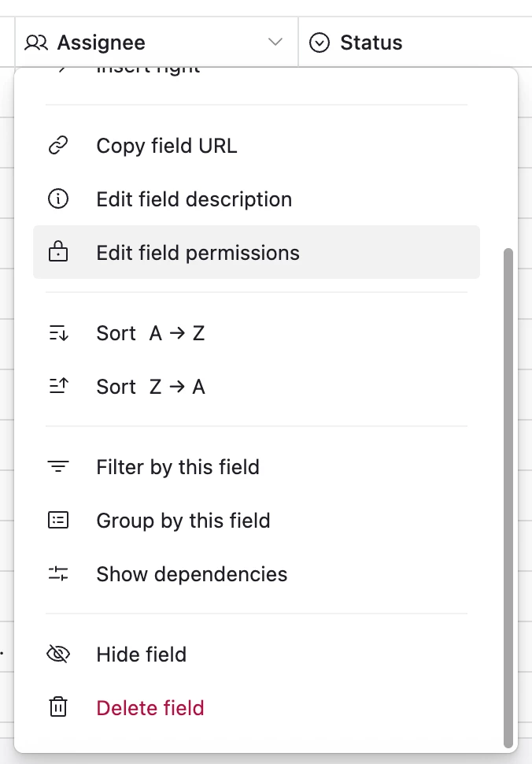Select Group by this field
Viewport: 532px width, 764px height.
[183, 521]
